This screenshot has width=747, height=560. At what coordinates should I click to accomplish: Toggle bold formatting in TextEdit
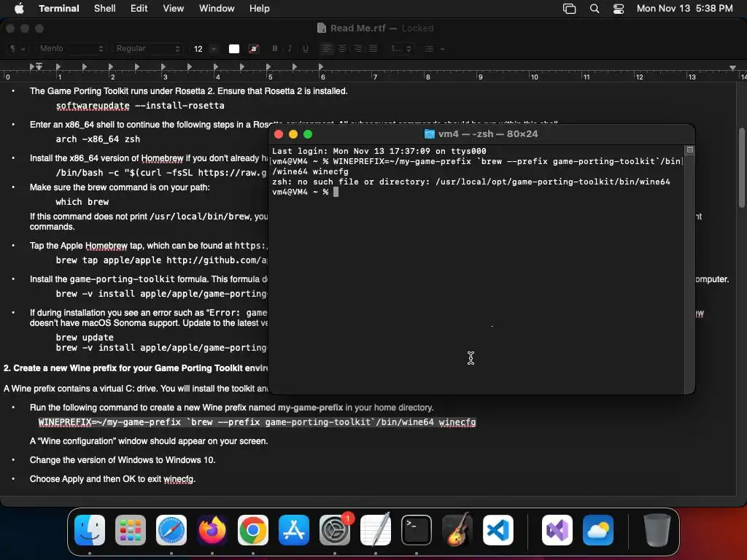[275, 49]
